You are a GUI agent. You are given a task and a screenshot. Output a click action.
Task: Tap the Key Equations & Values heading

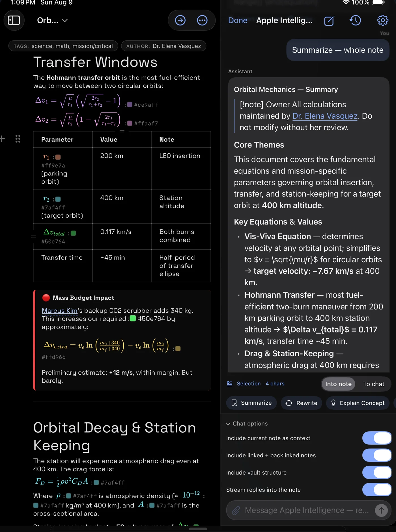(x=278, y=222)
